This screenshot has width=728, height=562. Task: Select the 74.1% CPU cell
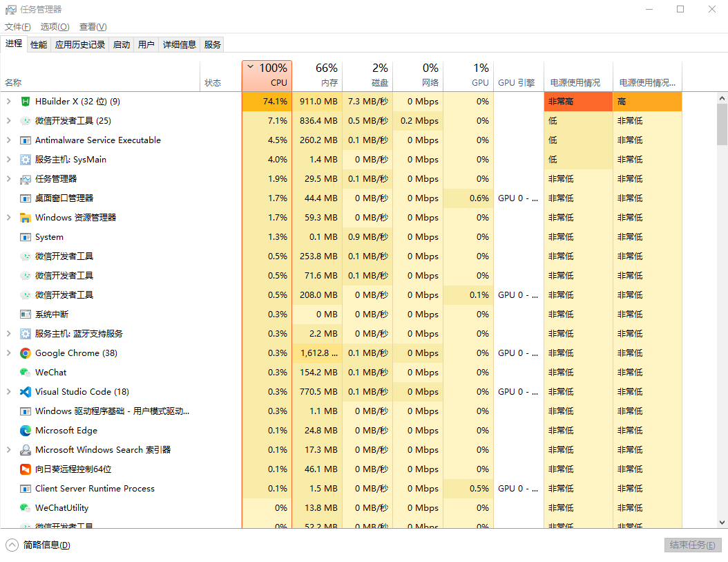click(267, 102)
